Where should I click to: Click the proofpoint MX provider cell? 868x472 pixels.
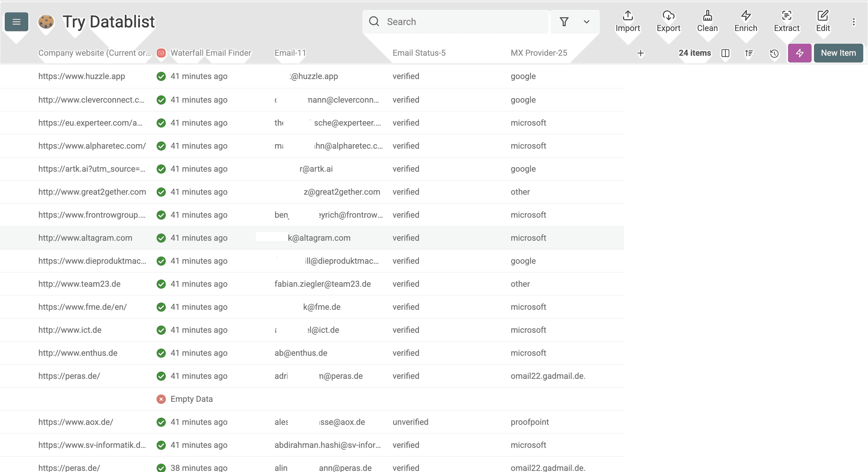pos(529,422)
